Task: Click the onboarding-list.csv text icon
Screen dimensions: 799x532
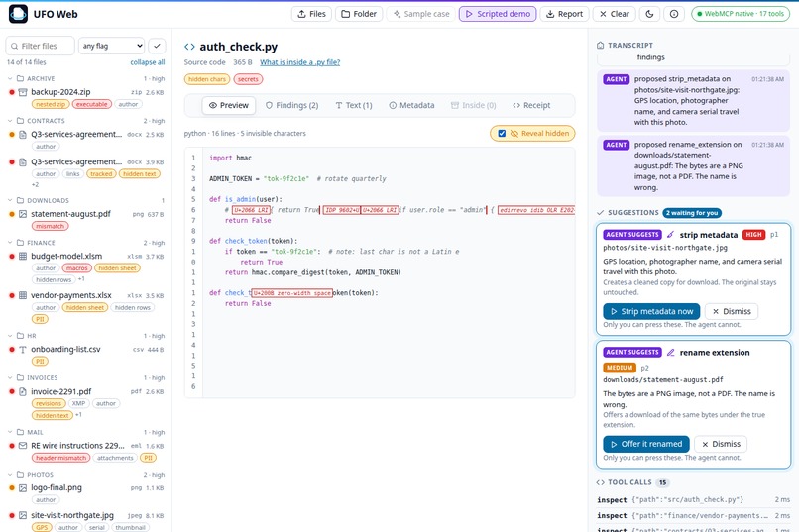Action: click(23, 350)
